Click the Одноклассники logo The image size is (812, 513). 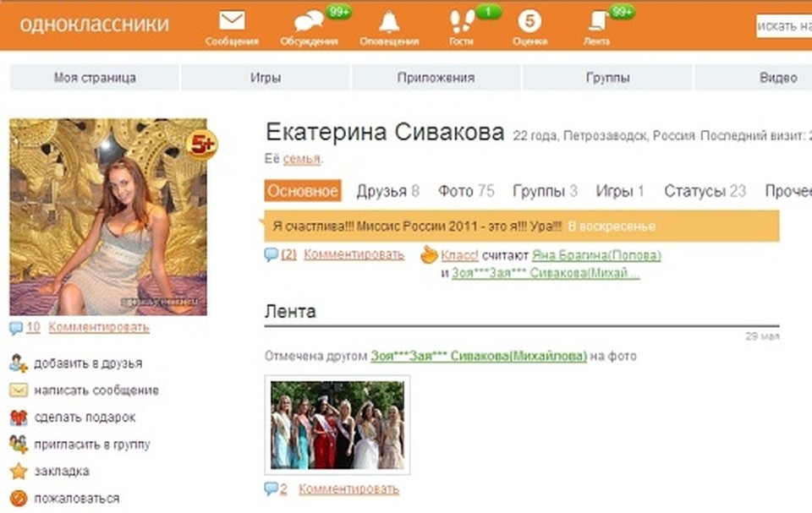point(94,24)
